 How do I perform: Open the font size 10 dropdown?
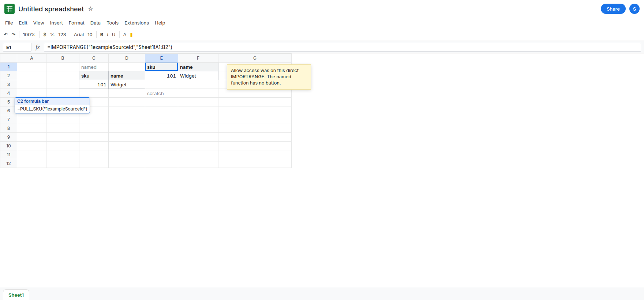(x=90, y=34)
